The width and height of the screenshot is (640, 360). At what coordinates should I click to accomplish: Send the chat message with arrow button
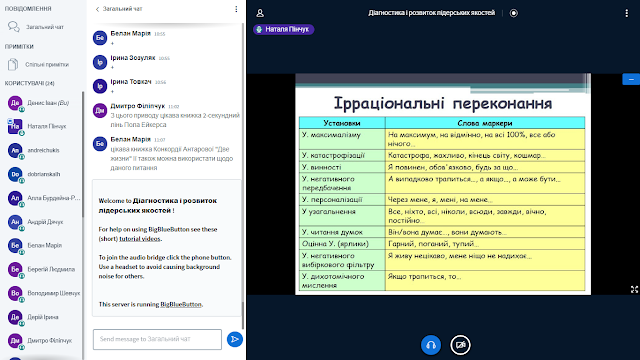point(235,339)
